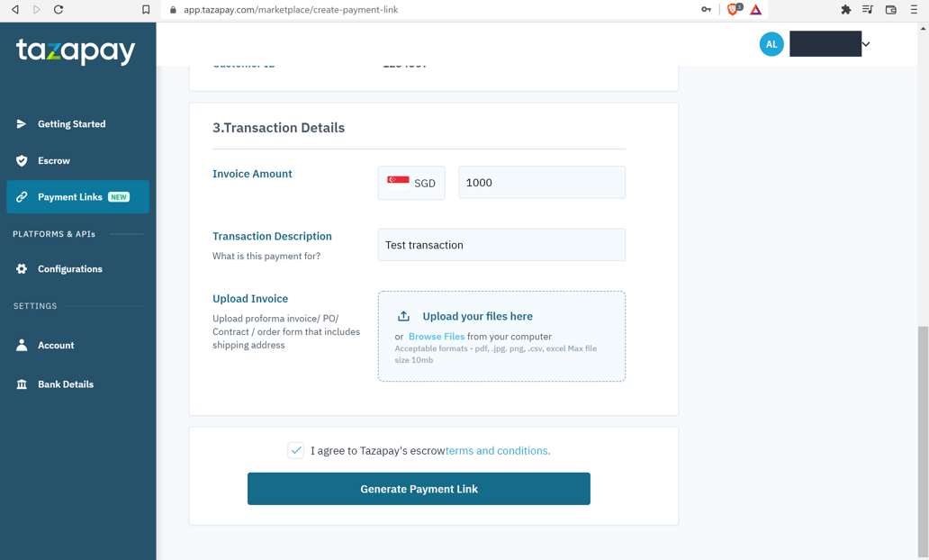Click the Payment Links chain icon
The width and height of the screenshot is (929, 560).
[23, 196]
